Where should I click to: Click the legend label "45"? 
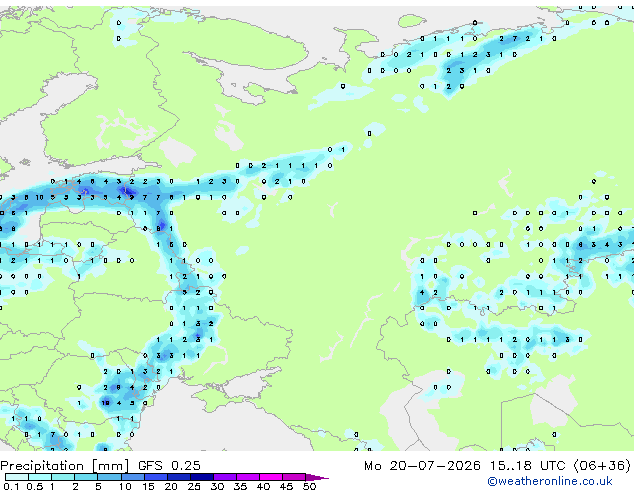pyautogui.click(x=286, y=486)
